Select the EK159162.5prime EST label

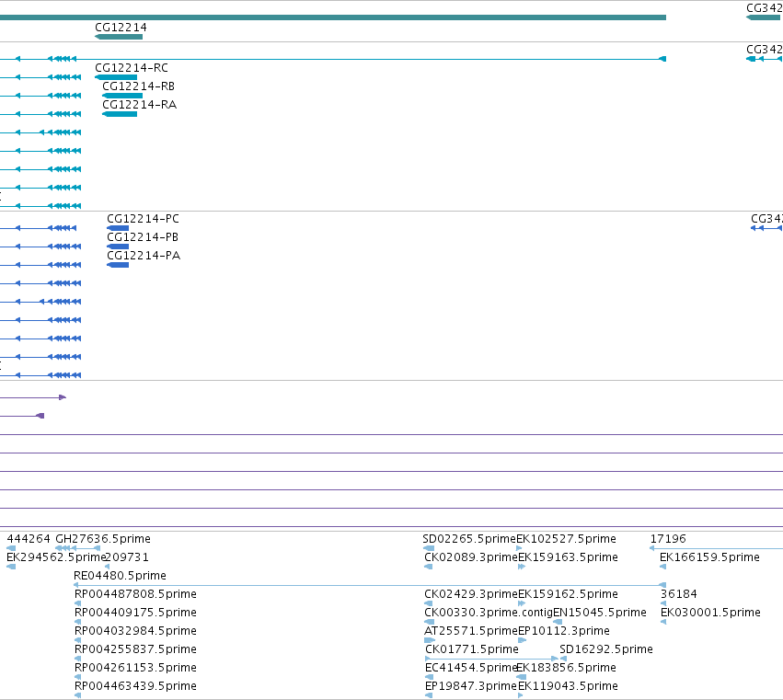(569, 594)
